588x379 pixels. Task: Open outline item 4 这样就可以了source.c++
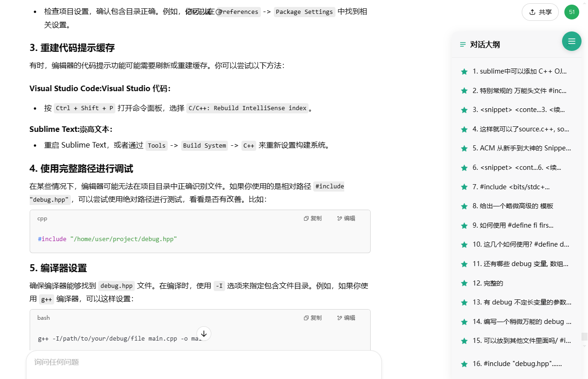click(x=521, y=129)
